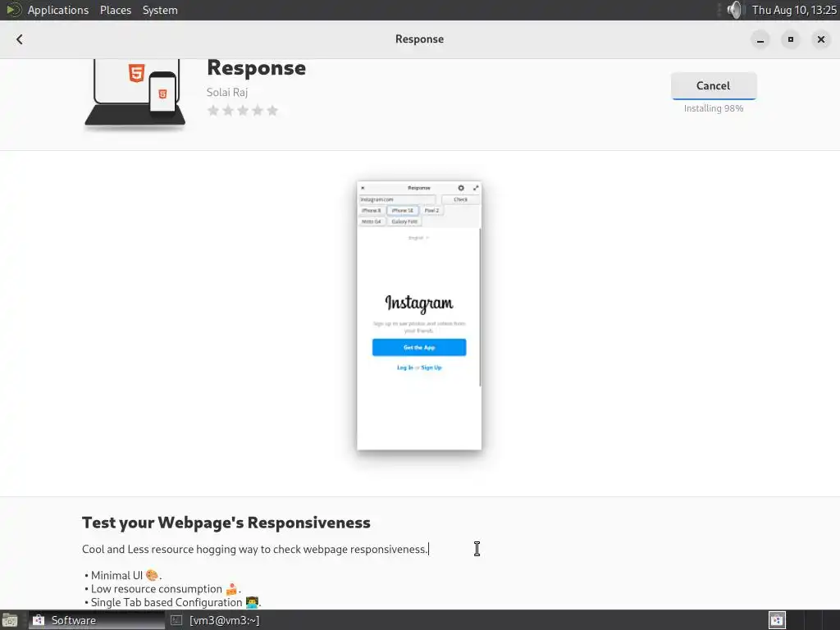Image resolution: width=840 pixels, height=630 pixels.
Task: Click the 'Cool and Less resource hogging' description
Action: pos(255,549)
